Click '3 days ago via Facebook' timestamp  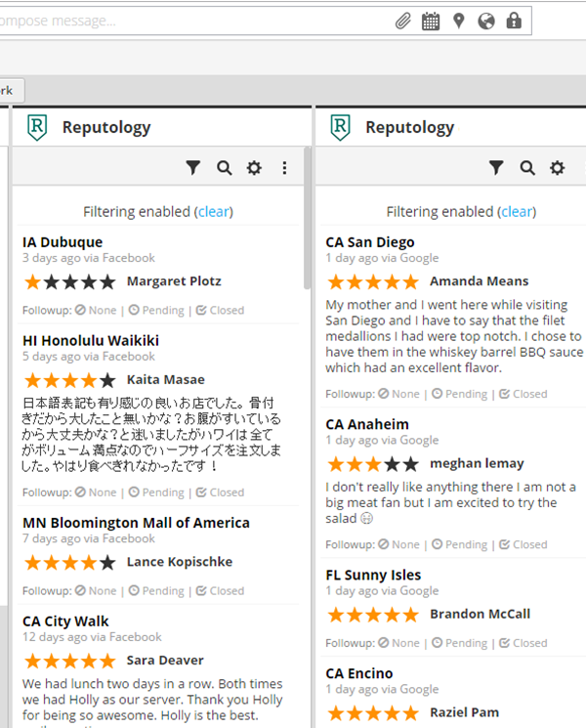(x=89, y=258)
